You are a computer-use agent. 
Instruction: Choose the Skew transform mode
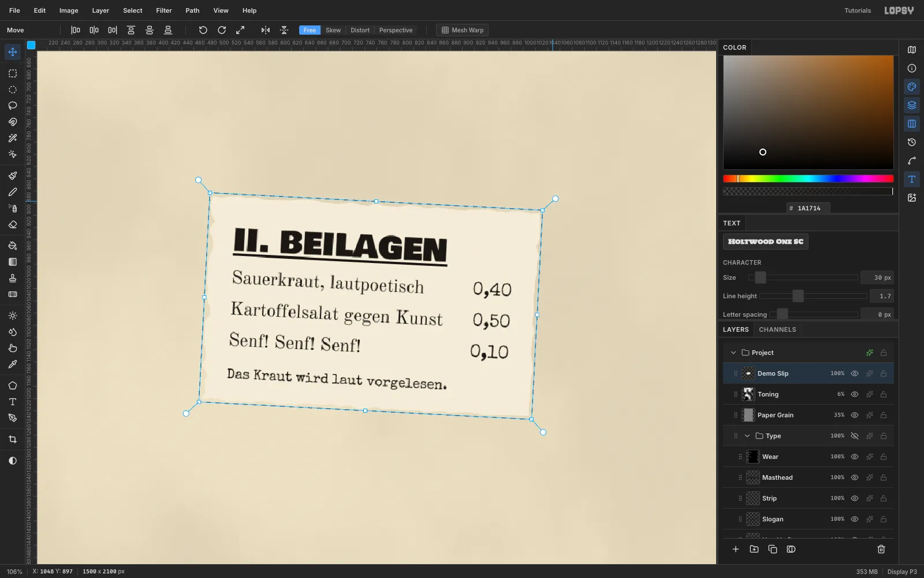tap(333, 30)
